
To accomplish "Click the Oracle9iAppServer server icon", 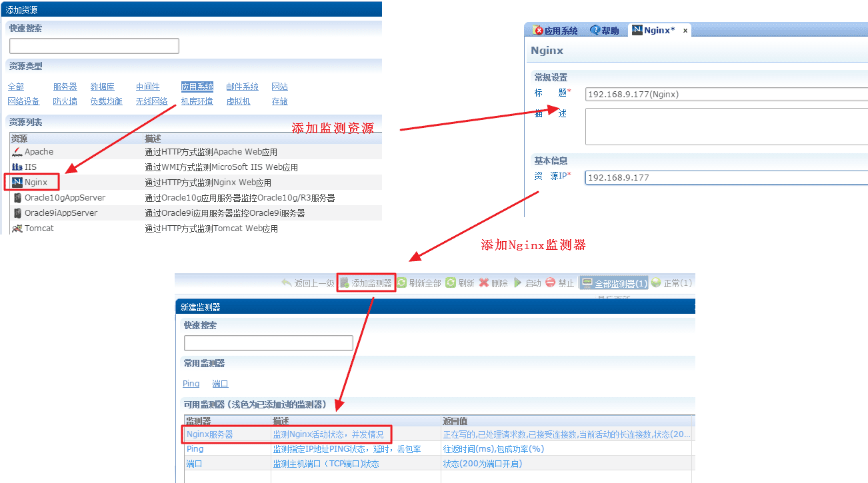I will point(18,213).
